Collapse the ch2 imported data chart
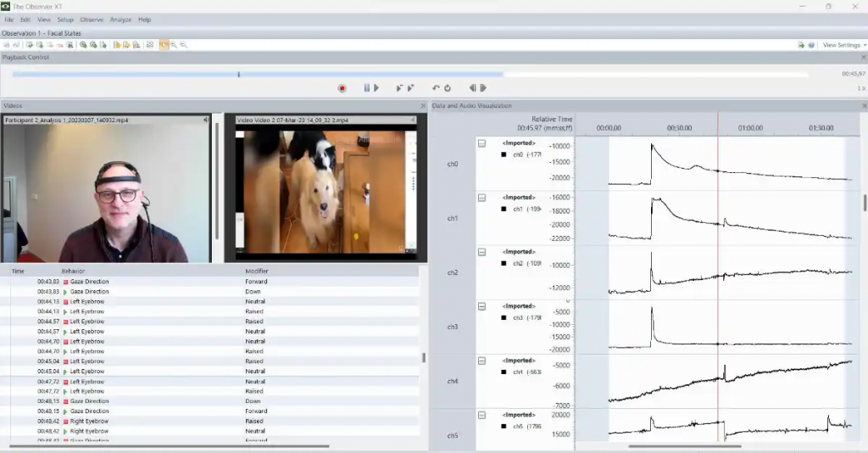Viewport: 868px width, 453px height. pyautogui.click(x=481, y=252)
